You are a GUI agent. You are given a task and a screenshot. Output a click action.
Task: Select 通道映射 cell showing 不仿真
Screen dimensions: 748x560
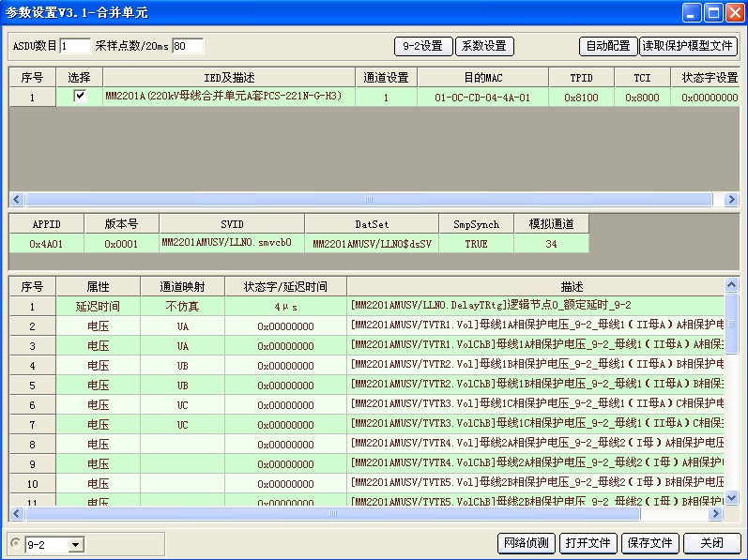(182, 306)
